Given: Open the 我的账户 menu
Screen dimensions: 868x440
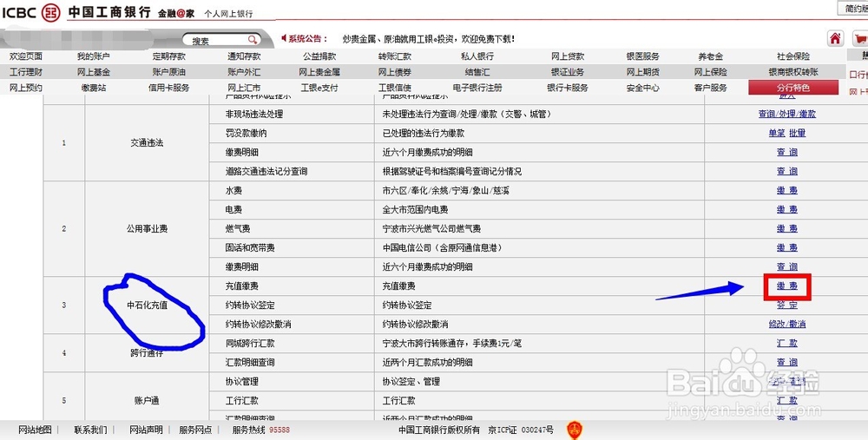Looking at the screenshot, I should tap(94, 56).
